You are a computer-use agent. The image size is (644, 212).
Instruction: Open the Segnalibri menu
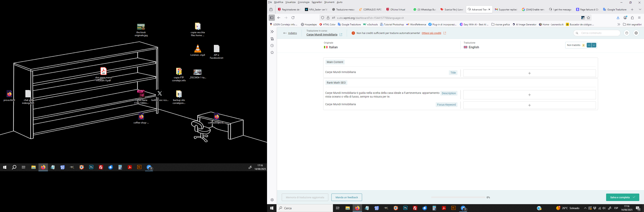pos(317,2)
